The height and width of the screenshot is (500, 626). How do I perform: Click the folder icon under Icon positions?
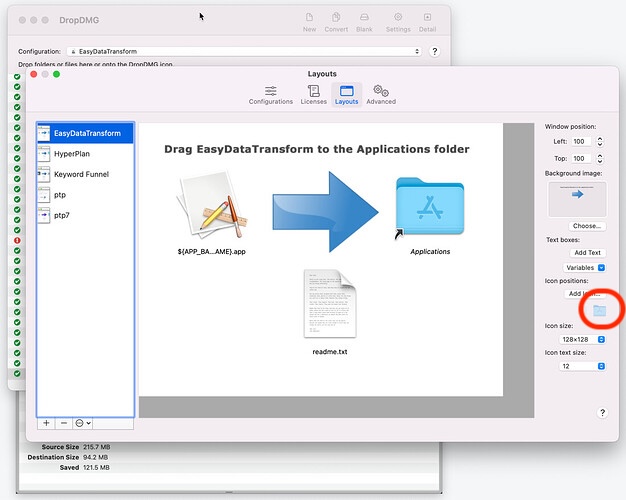pyautogui.click(x=599, y=310)
